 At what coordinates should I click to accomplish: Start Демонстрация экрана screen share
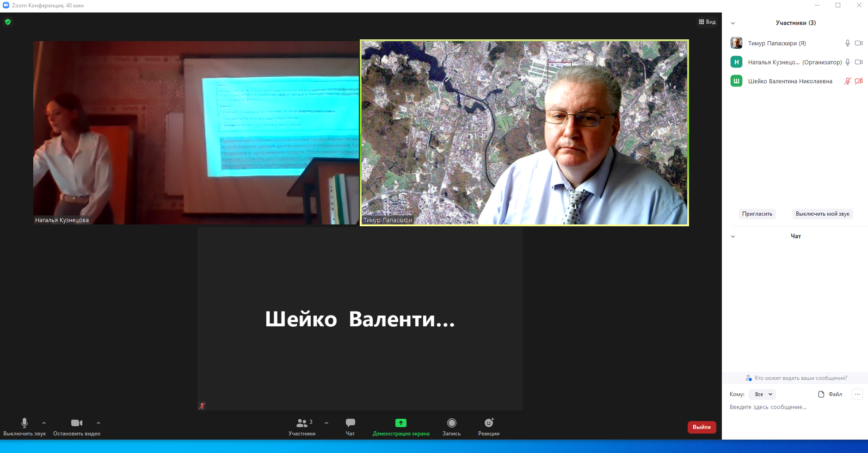(401, 427)
